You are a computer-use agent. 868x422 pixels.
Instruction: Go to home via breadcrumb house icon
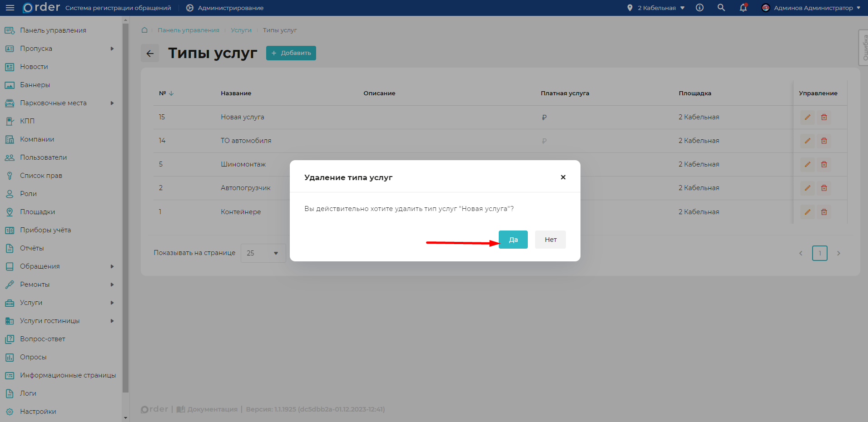144,30
